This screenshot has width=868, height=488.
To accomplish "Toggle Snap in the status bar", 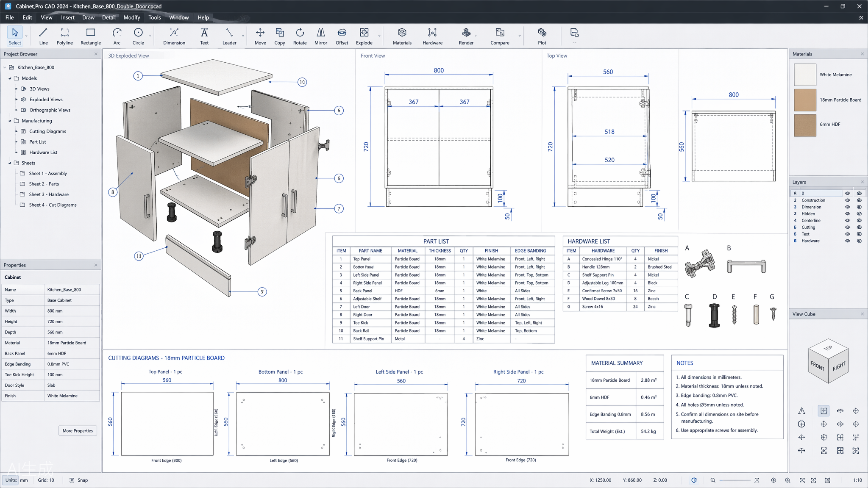I will click(x=79, y=480).
